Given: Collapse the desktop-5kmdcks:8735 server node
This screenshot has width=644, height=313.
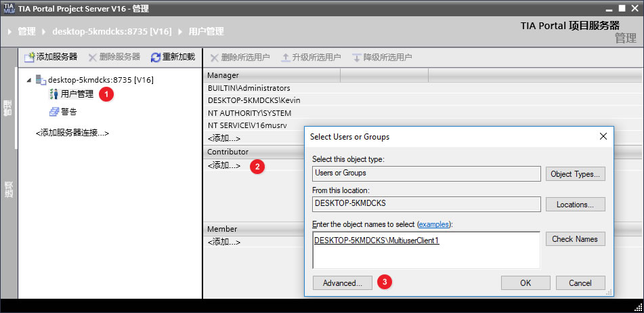Looking at the screenshot, I should click(28, 80).
